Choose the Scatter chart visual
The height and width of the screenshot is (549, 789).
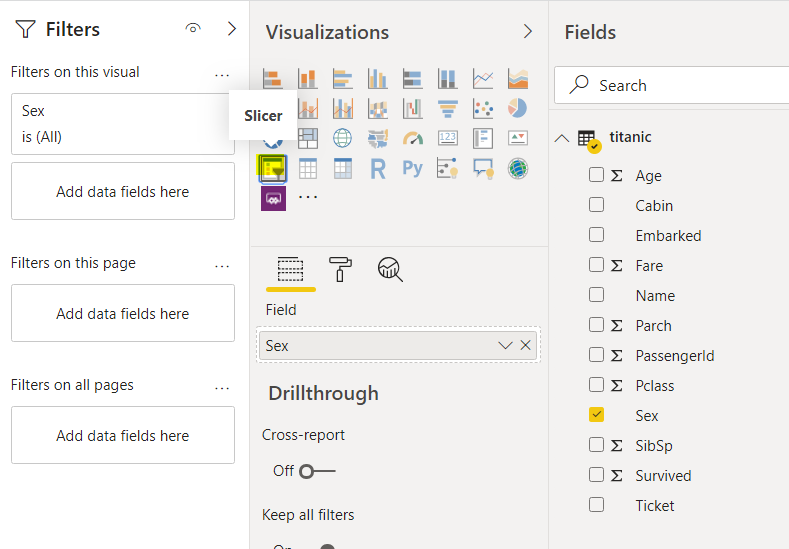482,107
